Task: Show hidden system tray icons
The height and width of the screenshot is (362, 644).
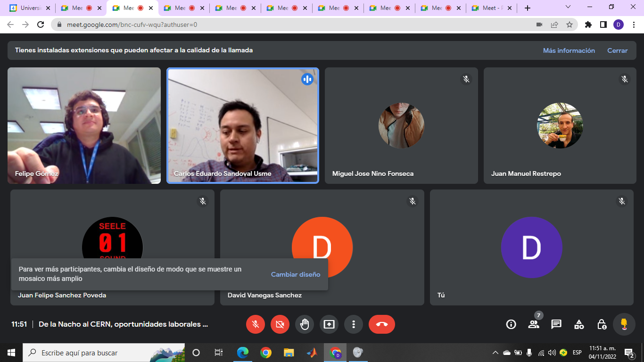Action: (495, 353)
